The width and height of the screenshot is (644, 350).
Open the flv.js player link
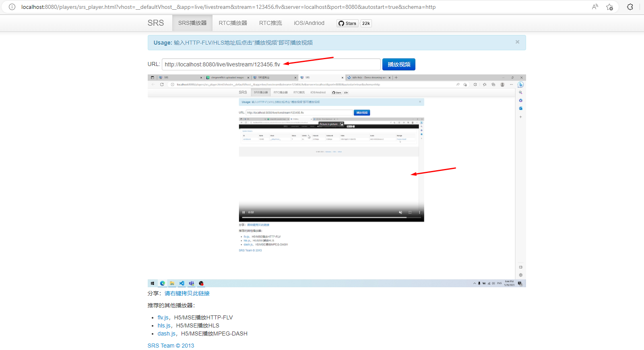click(x=163, y=317)
